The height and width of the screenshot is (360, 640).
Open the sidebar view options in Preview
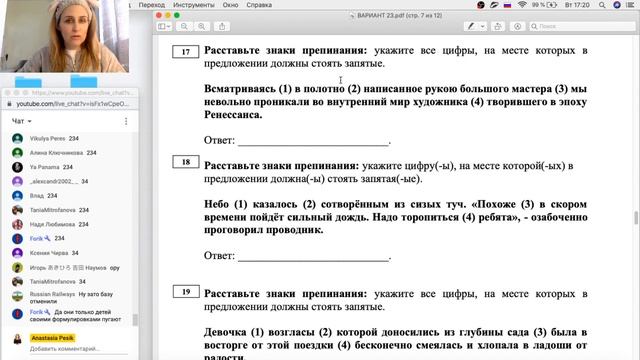[164, 27]
